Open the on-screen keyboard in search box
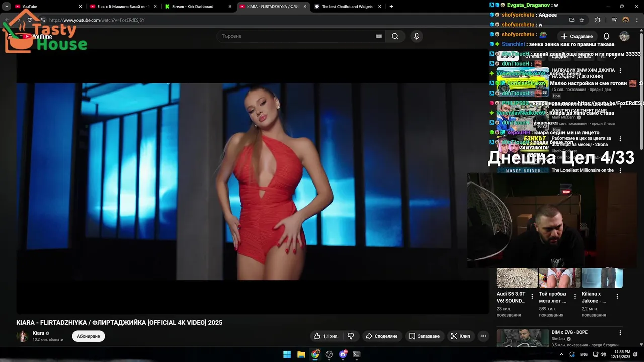Screen dimensions: 644x362 tap(379, 36)
